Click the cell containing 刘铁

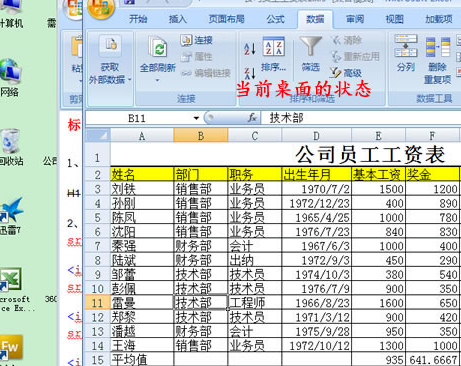[142, 189]
